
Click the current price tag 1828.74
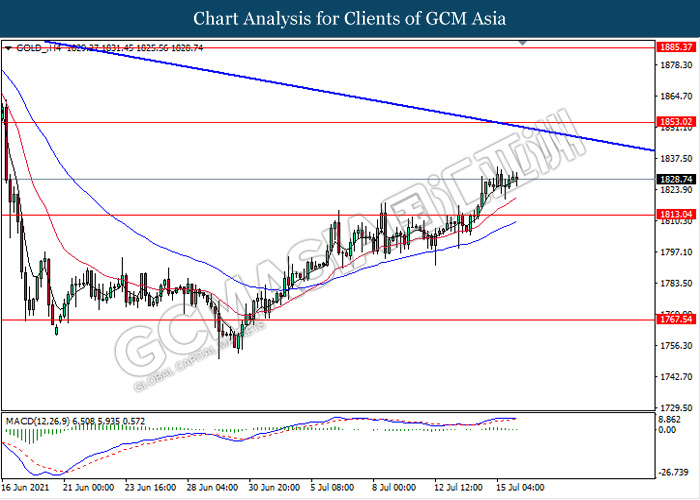(x=676, y=179)
